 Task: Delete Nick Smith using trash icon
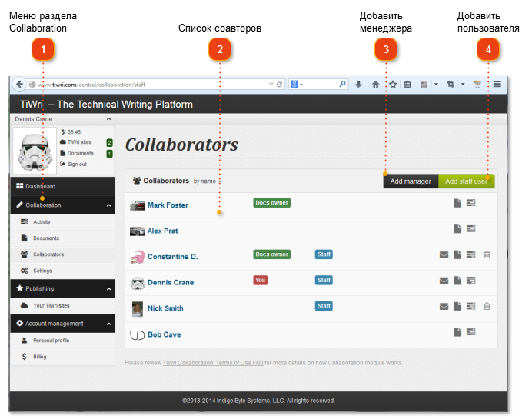[x=487, y=306]
